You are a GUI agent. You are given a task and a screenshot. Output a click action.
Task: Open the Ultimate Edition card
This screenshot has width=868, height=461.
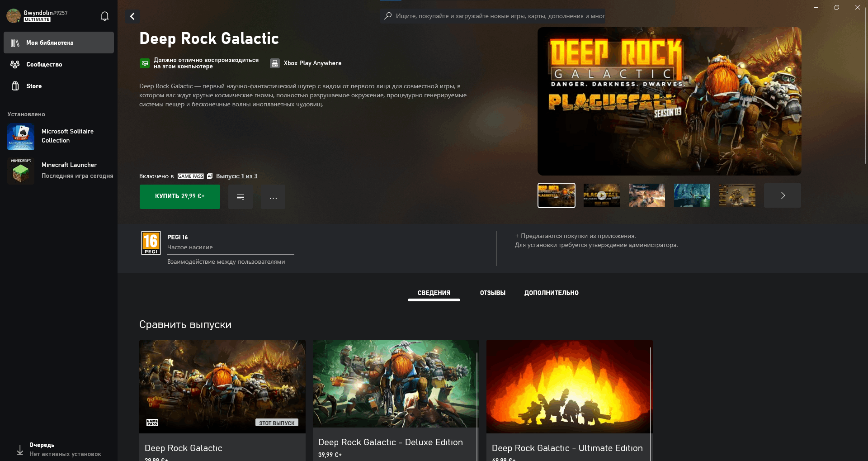tap(570, 400)
